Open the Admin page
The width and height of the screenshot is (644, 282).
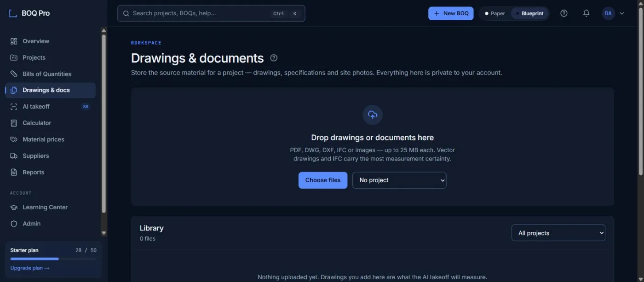point(50,224)
